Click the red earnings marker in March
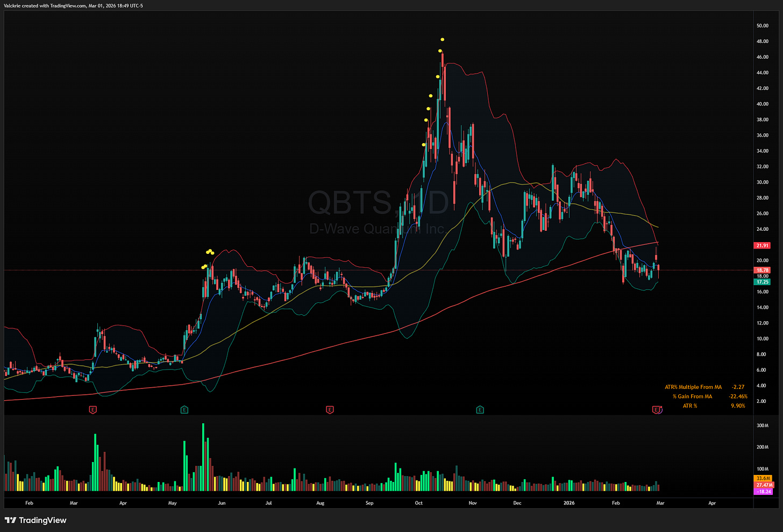Image resolution: width=783 pixels, height=532 pixels. [93, 410]
